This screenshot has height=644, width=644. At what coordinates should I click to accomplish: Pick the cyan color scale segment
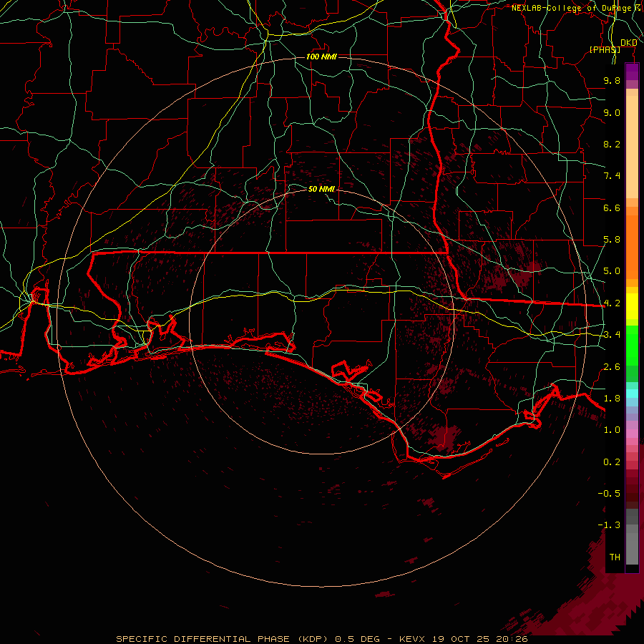point(632,394)
